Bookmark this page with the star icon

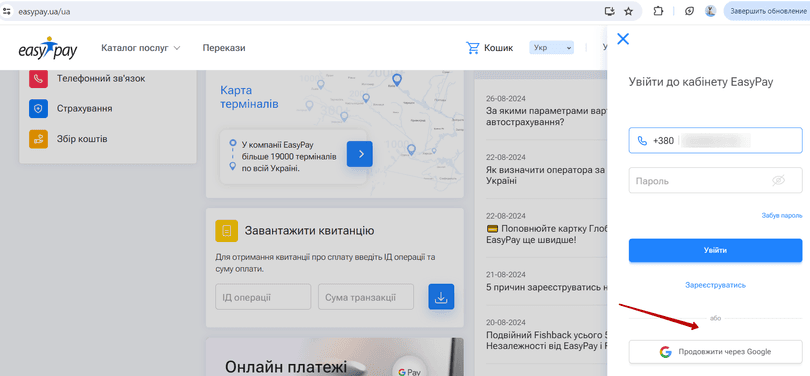click(x=628, y=11)
